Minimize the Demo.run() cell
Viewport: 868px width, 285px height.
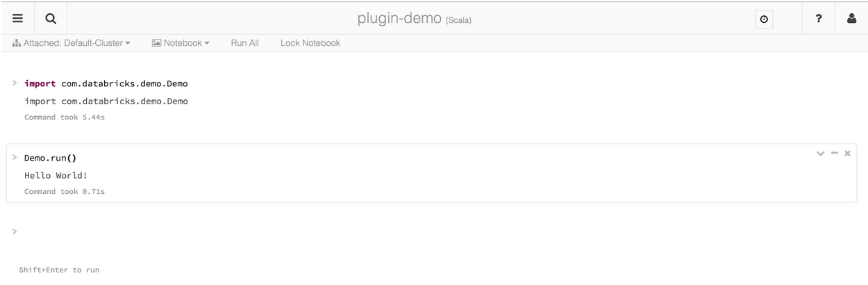834,153
